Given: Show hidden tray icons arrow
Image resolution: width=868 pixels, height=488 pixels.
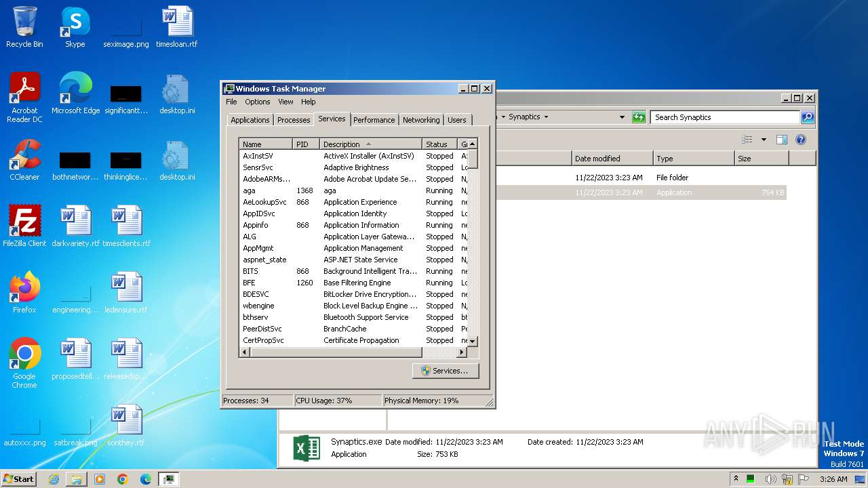Looking at the screenshot, I should pos(736,479).
